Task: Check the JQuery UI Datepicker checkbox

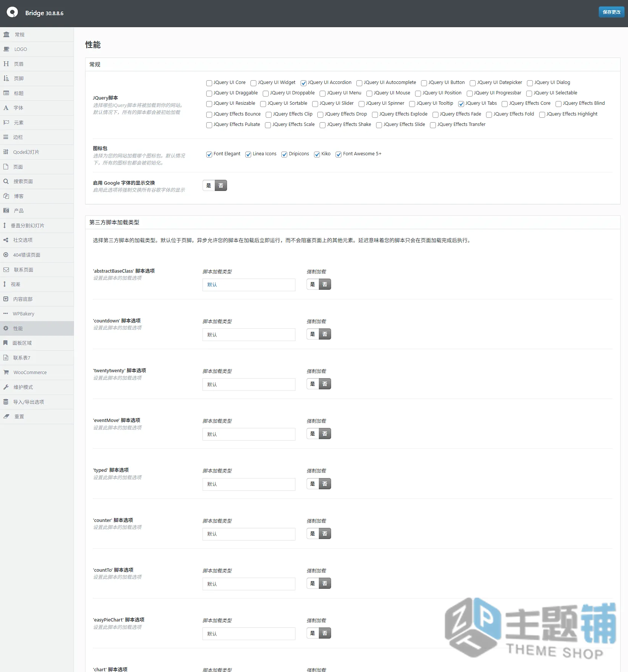Action: coord(473,83)
